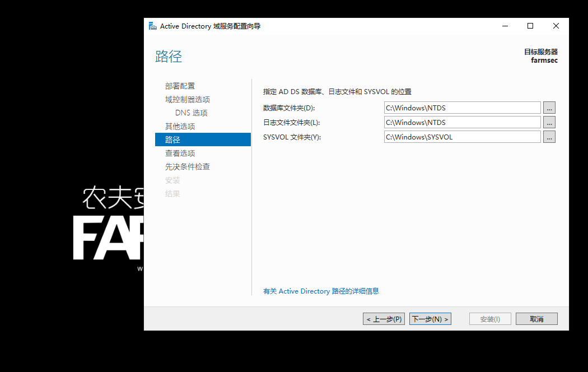588x372 pixels.
Task: Select 部署配置 in the wizard sidebar
Action: pyautogui.click(x=180, y=86)
